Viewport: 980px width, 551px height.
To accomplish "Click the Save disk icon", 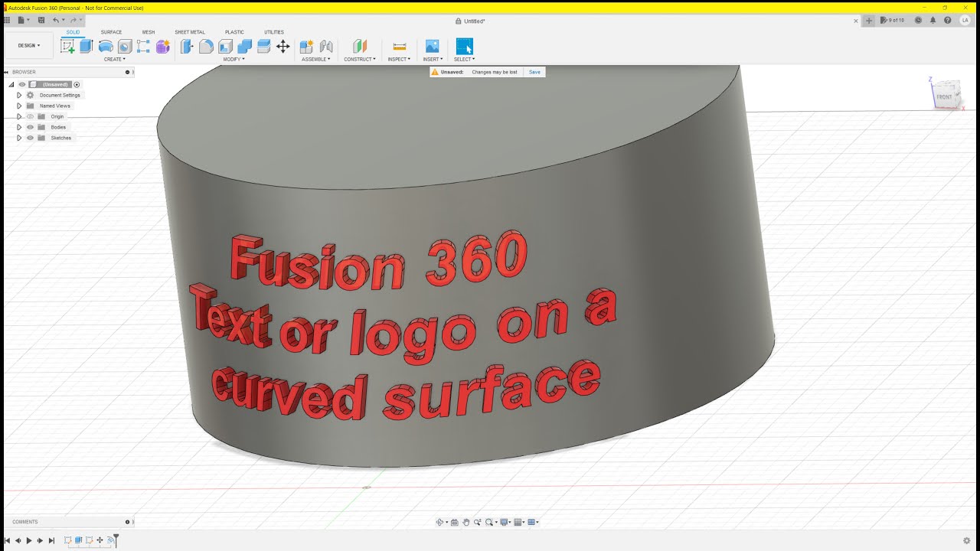I will pos(41,20).
